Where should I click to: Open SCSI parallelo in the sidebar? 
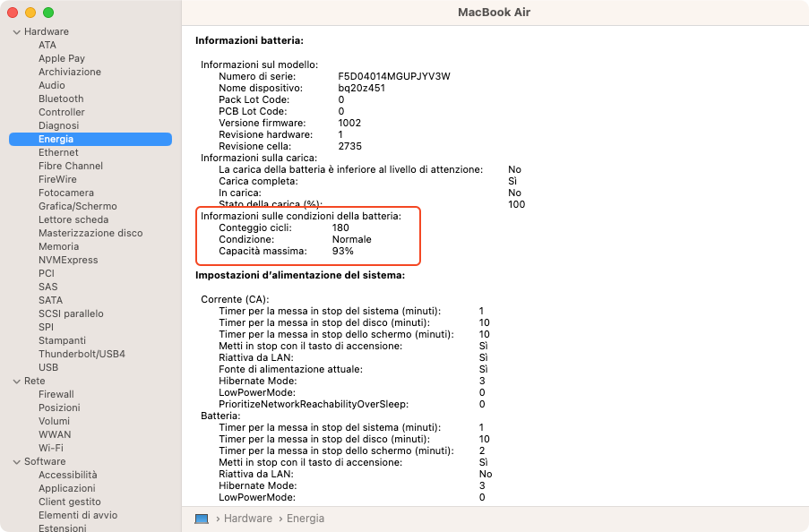71,313
